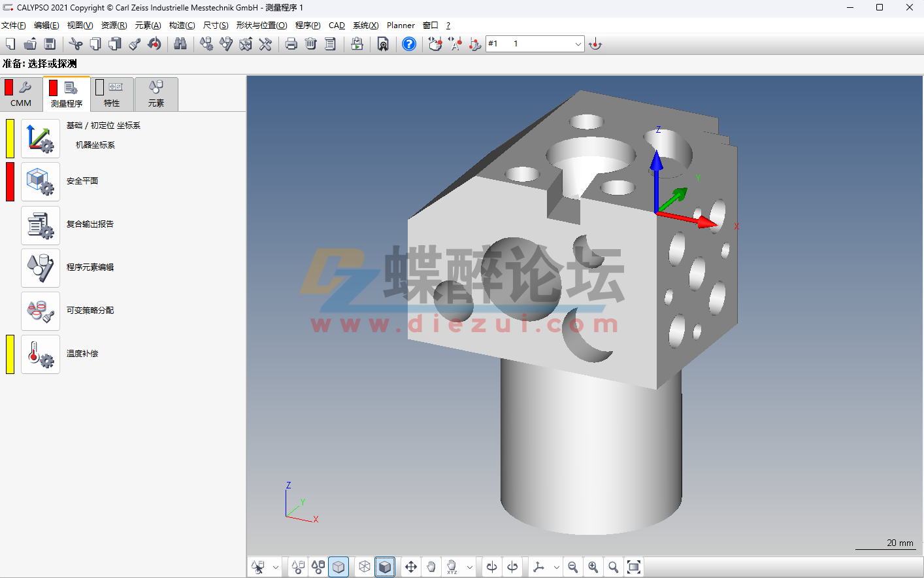Open the XYZ move tool dropdown
924x578 pixels.
pos(470,566)
